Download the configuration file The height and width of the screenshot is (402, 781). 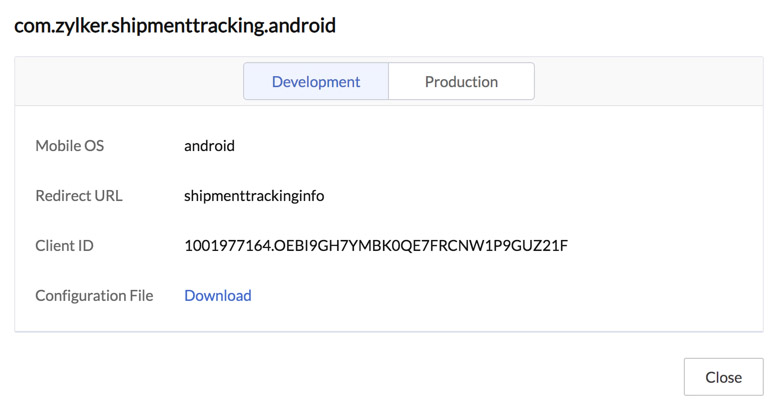(x=218, y=295)
